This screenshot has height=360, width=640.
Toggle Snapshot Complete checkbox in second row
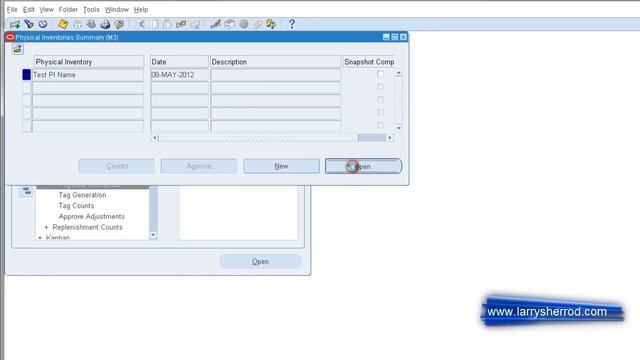380,87
